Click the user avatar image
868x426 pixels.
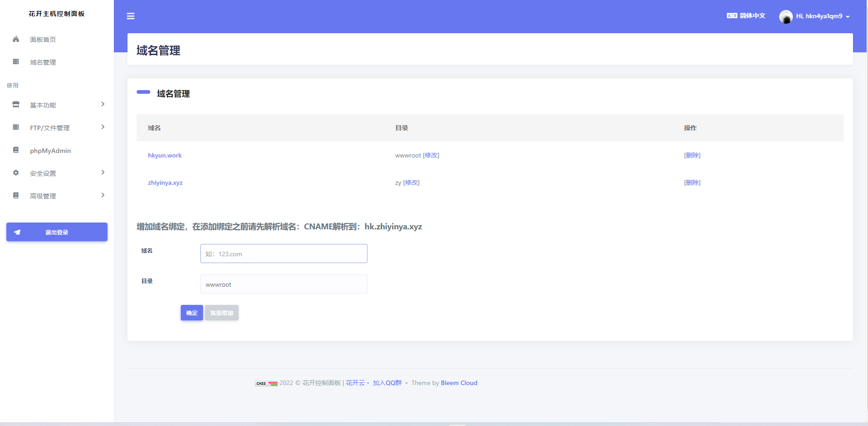(x=786, y=17)
